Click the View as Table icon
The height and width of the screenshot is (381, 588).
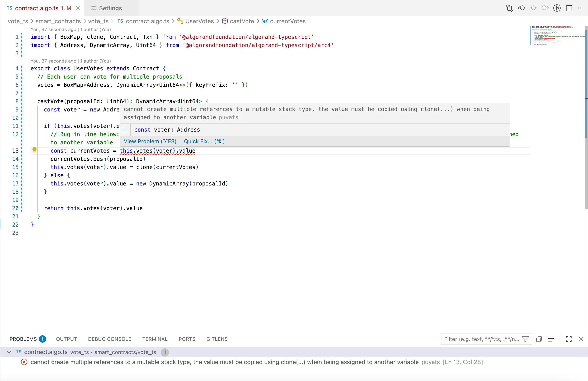coord(551,339)
